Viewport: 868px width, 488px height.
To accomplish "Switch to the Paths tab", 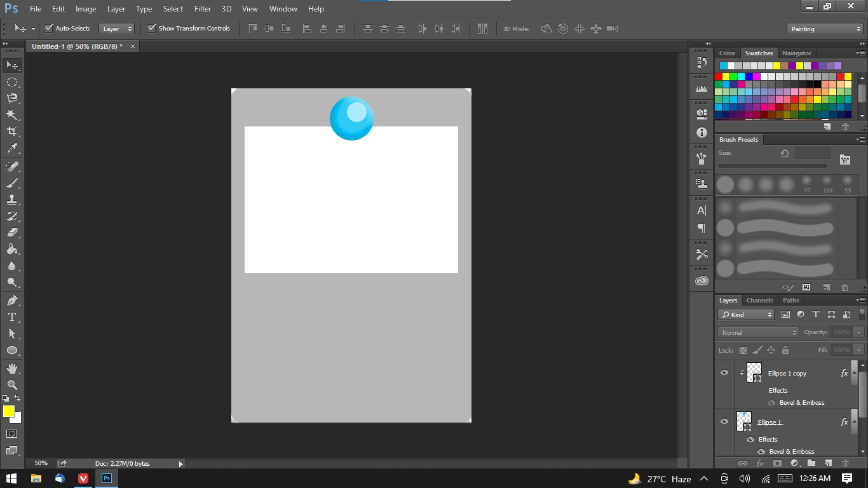I will click(x=790, y=301).
